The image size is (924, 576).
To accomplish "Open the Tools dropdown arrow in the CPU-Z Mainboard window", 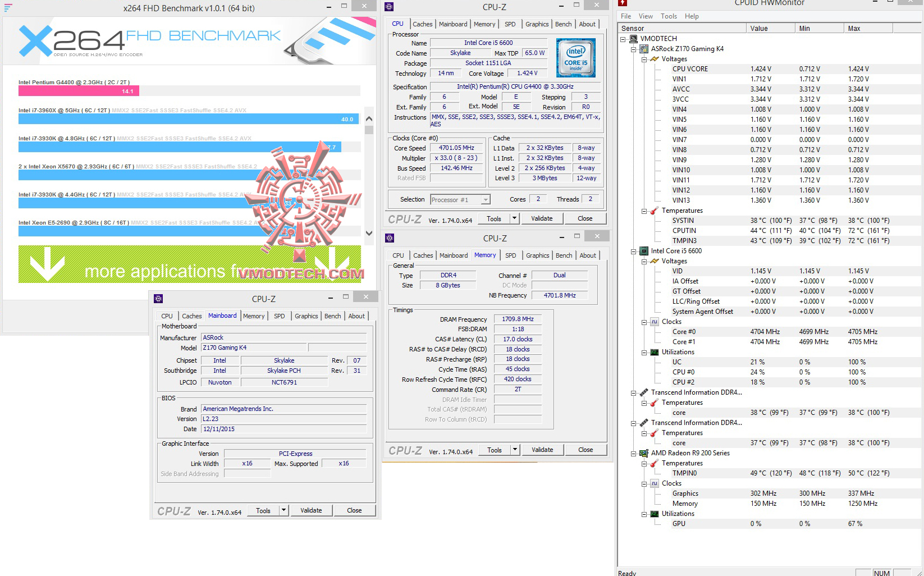I will tap(284, 510).
